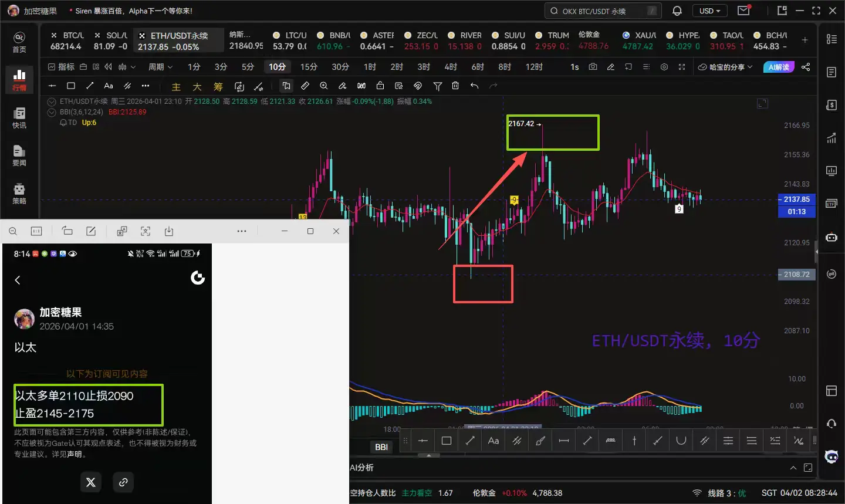
Task: Open the mail inbox icon
Action: [x=743, y=11]
